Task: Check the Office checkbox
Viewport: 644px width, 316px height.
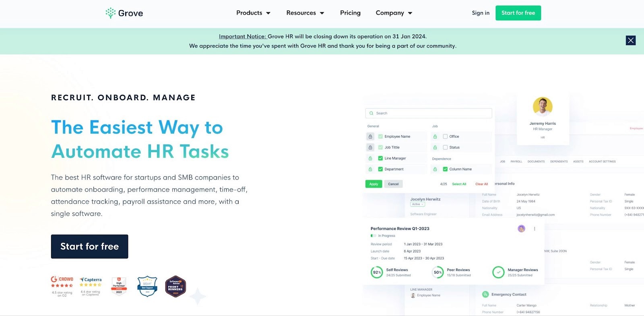Action: pos(445,136)
